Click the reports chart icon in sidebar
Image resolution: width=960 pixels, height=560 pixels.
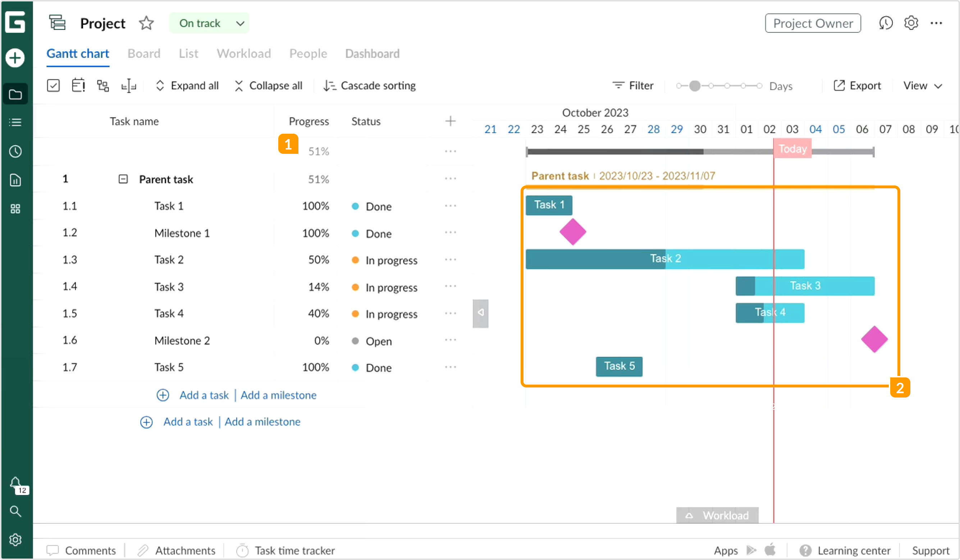click(x=15, y=180)
